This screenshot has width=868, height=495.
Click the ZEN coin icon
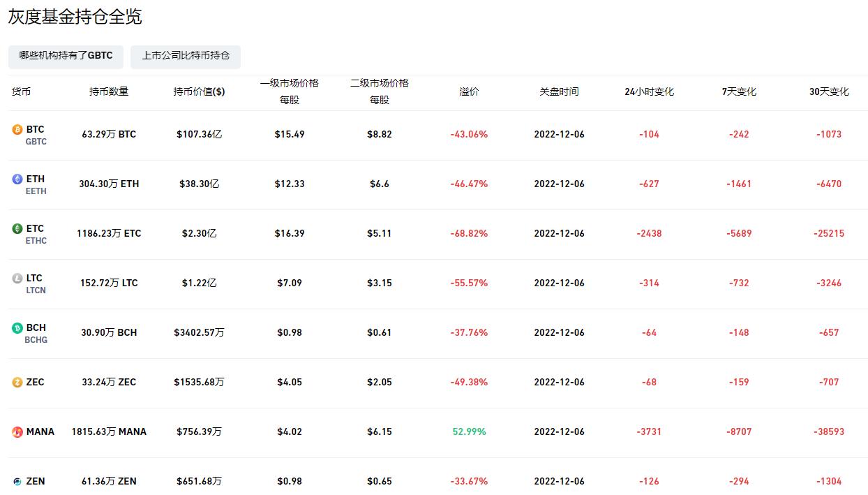(x=17, y=481)
